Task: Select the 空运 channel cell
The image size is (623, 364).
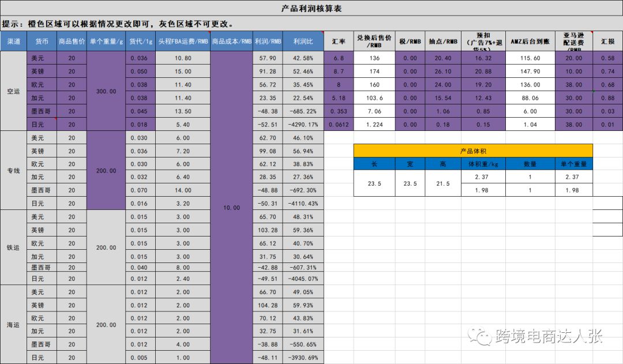Action: (x=13, y=91)
